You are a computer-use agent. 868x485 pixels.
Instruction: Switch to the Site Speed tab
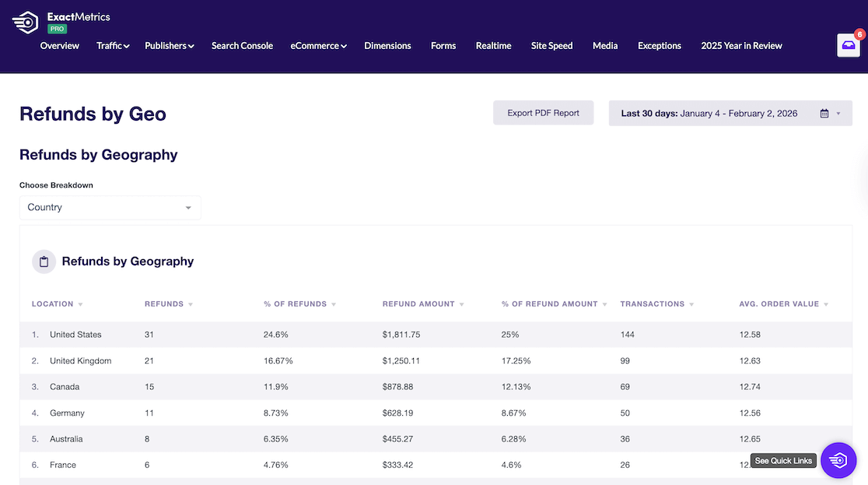[x=551, y=46]
